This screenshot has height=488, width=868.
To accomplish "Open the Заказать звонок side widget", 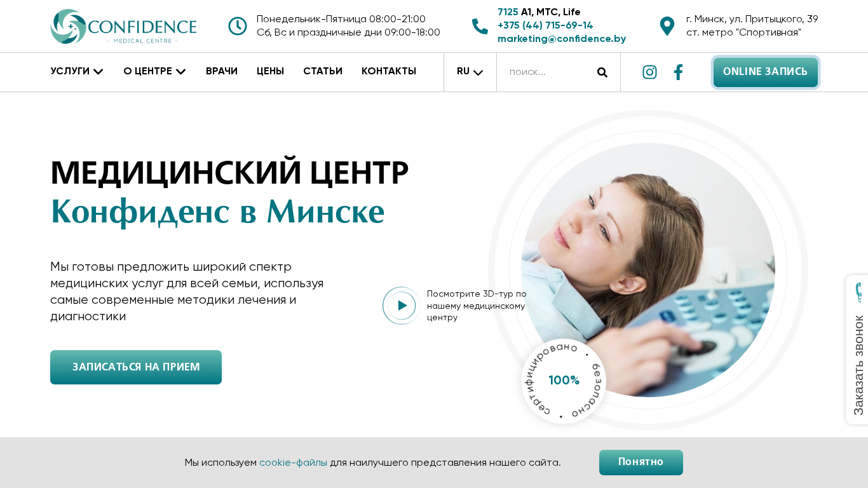I will coord(857,349).
